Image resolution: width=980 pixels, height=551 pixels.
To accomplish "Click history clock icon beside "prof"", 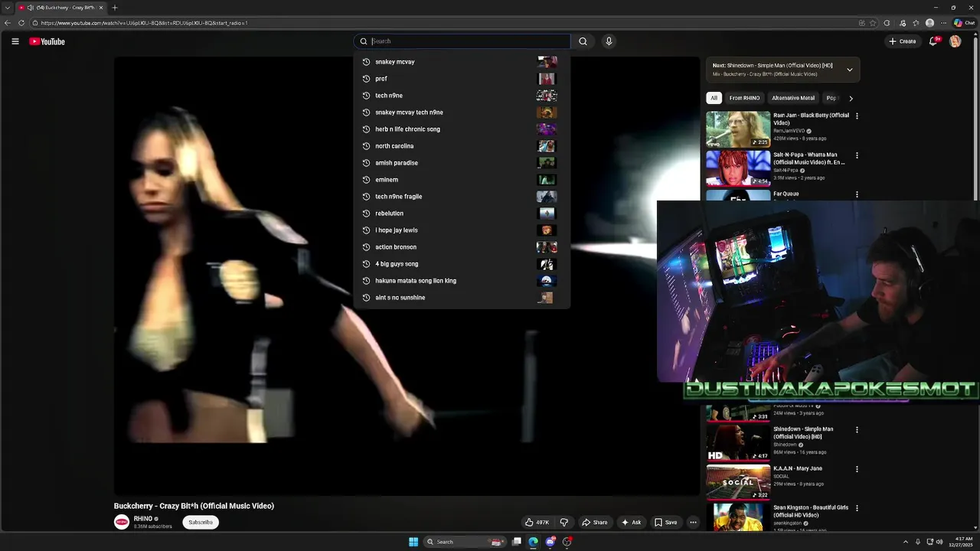I will click(x=366, y=79).
